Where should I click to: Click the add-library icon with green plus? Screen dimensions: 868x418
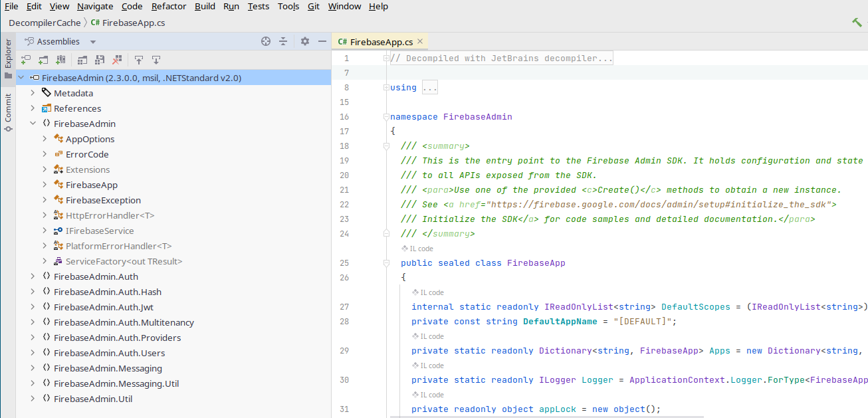coord(60,60)
